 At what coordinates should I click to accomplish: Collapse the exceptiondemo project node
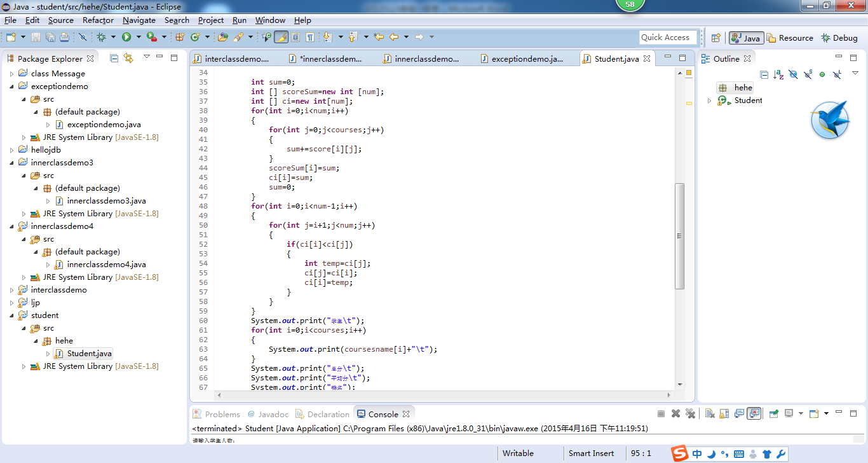coord(11,86)
